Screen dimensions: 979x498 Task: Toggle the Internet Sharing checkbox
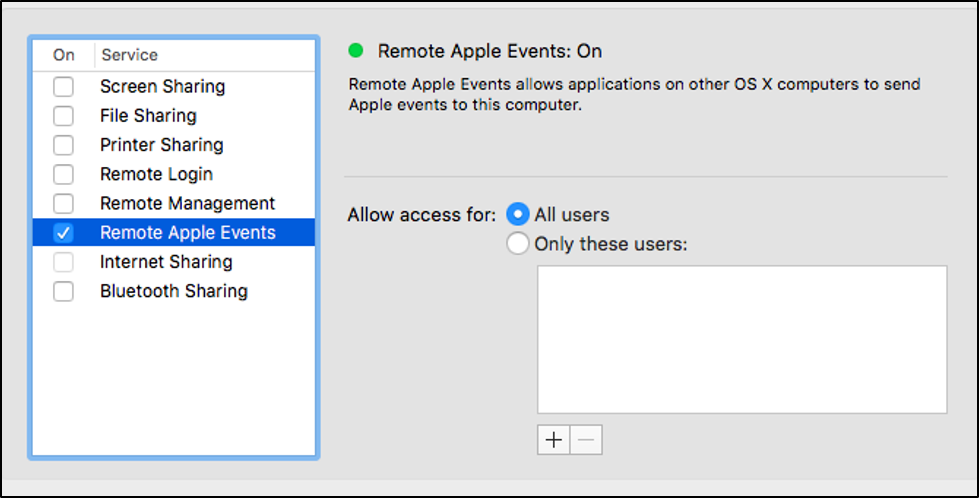63,262
